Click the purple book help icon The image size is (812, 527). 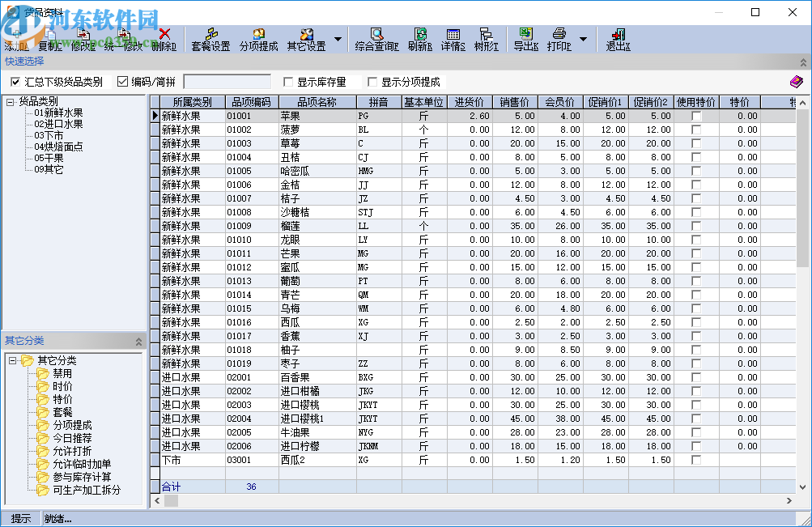(x=797, y=82)
